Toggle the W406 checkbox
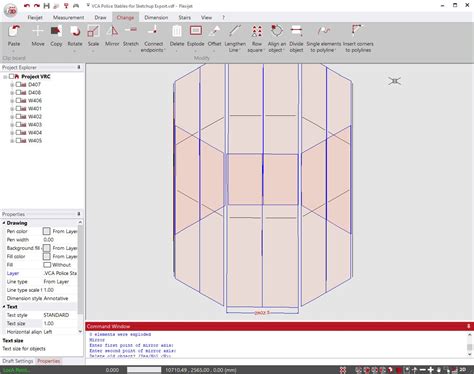 pyautogui.click(x=18, y=101)
